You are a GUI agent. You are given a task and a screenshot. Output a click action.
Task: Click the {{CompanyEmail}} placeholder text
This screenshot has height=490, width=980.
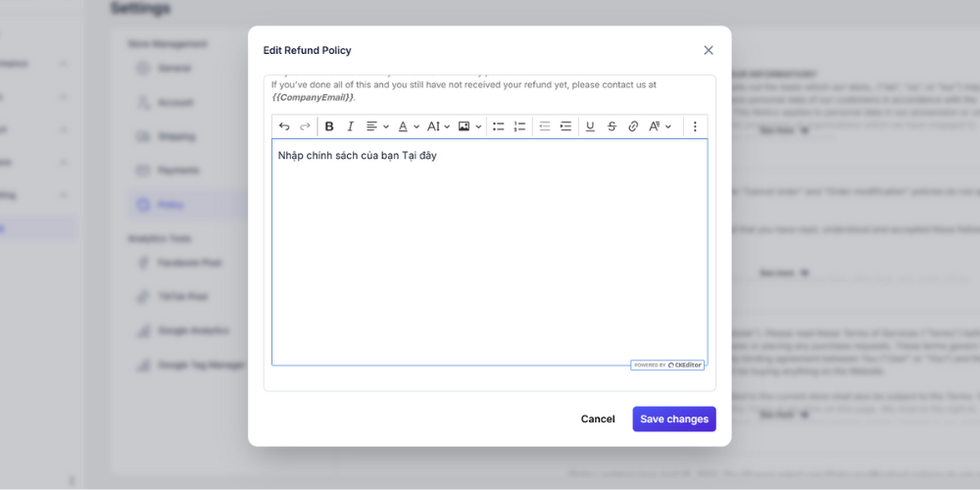(x=314, y=97)
